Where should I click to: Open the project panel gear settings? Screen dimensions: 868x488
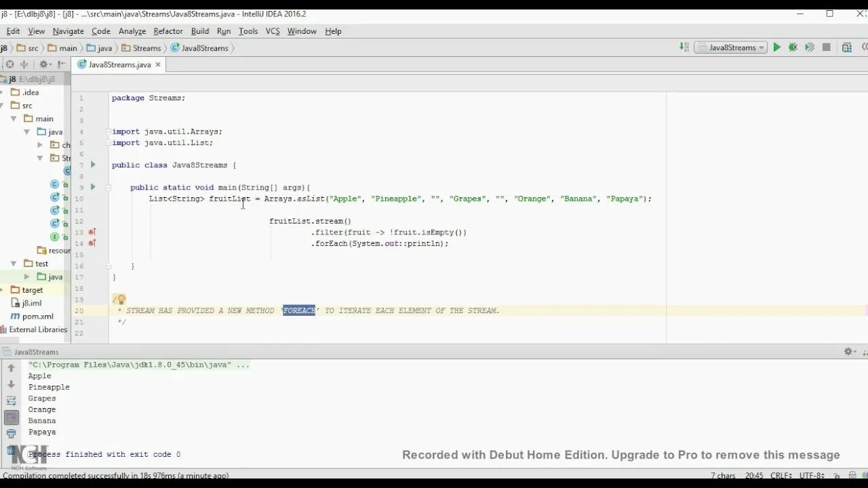pyautogui.click(x=45, y=64)
